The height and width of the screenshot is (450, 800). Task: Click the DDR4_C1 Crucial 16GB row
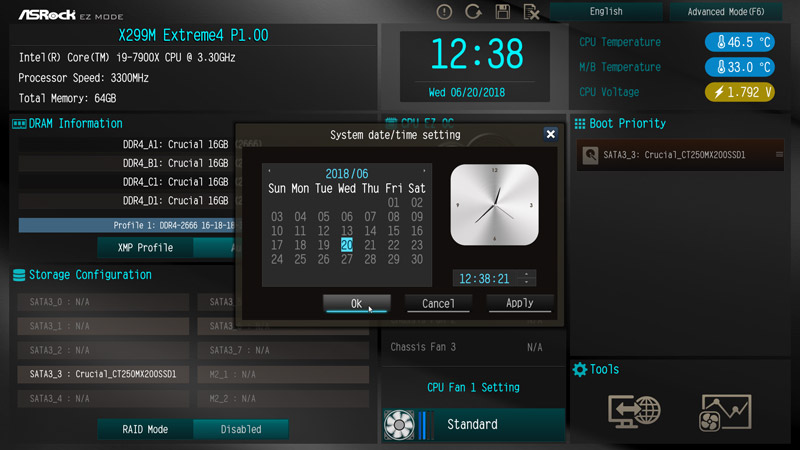[x=128, y=182]
